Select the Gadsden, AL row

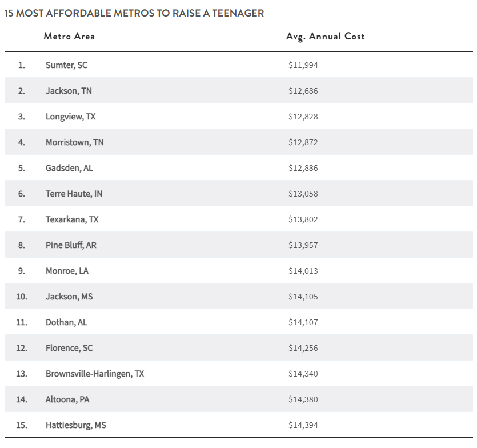click(69, 168)
